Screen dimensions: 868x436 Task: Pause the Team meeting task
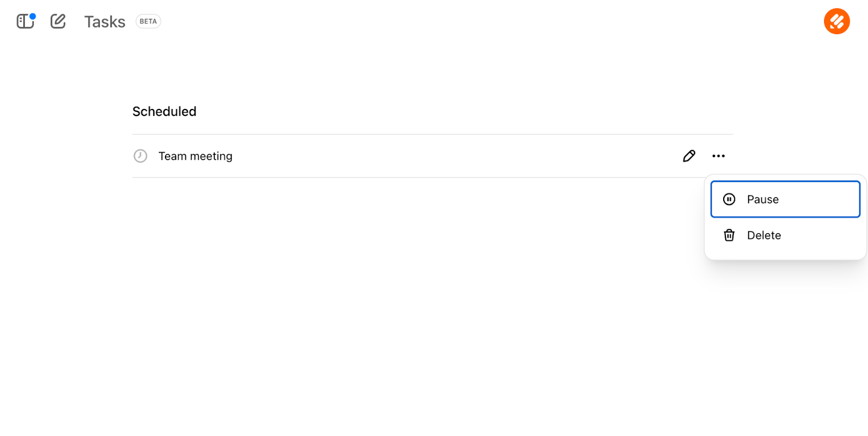click(785, 200)
